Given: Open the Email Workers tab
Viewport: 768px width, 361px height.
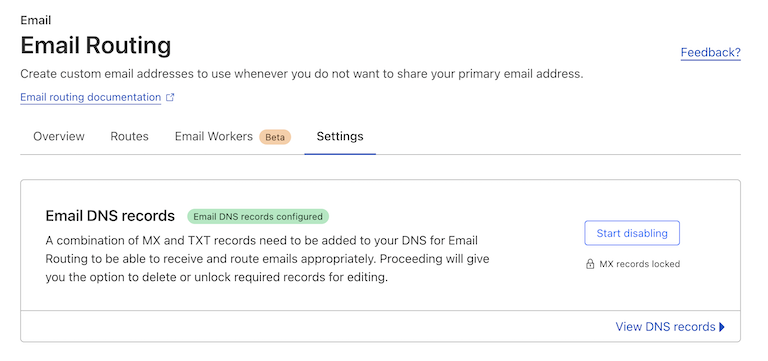Looking at the screenshot, I should click(214, 136).
